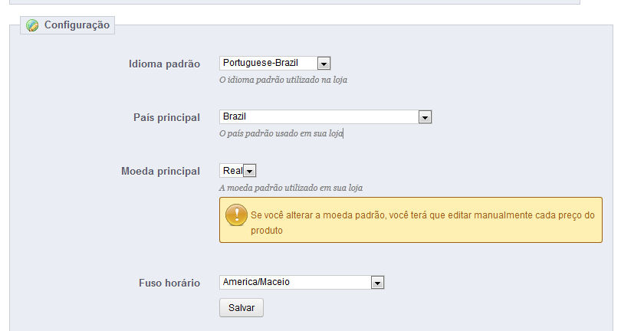Screen dimensions: 644x331
Task: Click the hint 'A moeda padrão utilizado em sua loja'
Action: click(291, 188)
